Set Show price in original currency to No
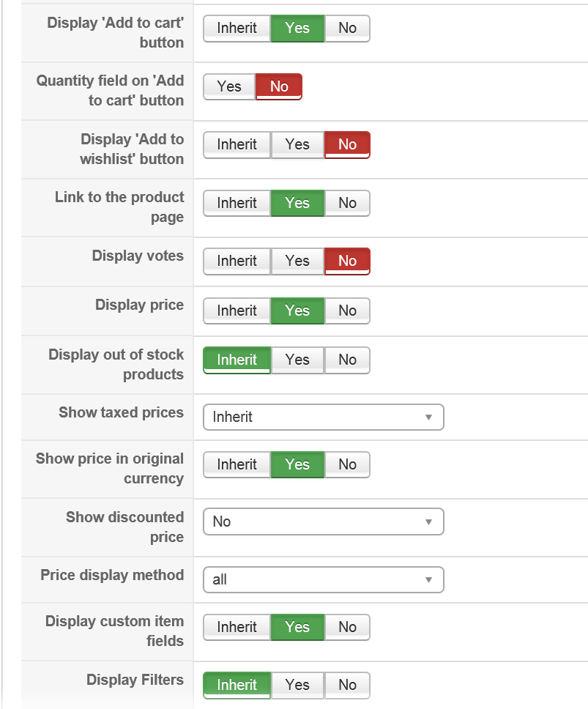Image resolution: width=588 pixels, height=709 pixels. pos(347,464)
